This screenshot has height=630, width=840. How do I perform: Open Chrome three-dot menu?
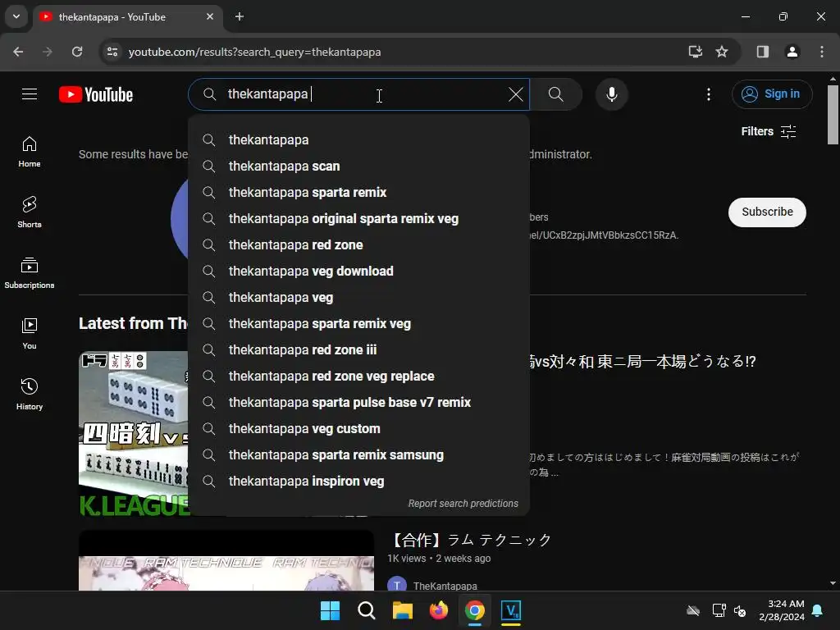click(x=821, y=52)
